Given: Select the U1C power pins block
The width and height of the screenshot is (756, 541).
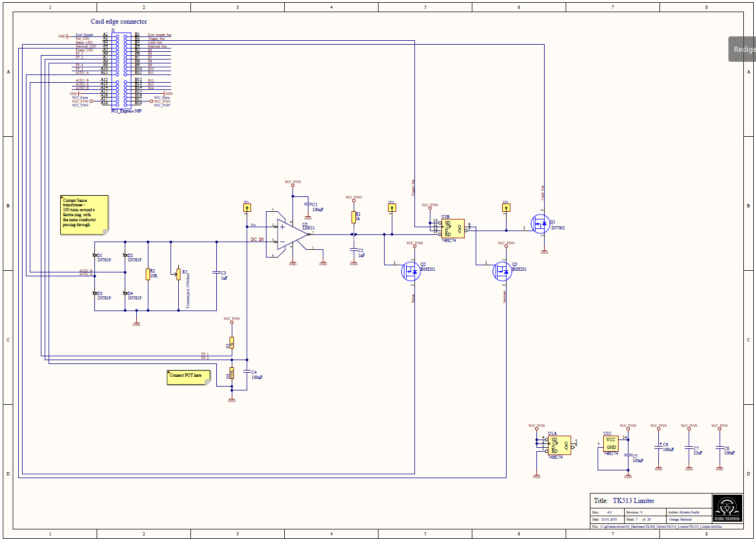Looking at the screenshot, I should 610,443.
